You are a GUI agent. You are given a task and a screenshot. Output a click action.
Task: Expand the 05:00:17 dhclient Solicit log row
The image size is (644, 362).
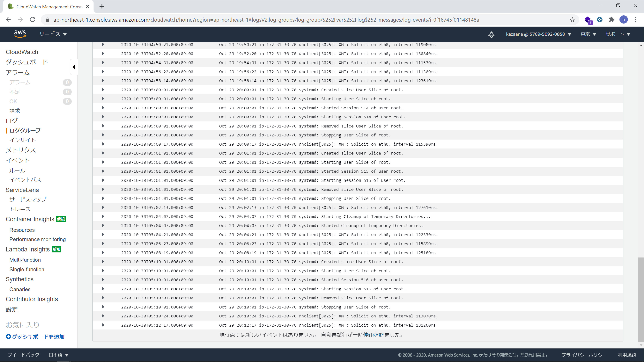(103, 144)
